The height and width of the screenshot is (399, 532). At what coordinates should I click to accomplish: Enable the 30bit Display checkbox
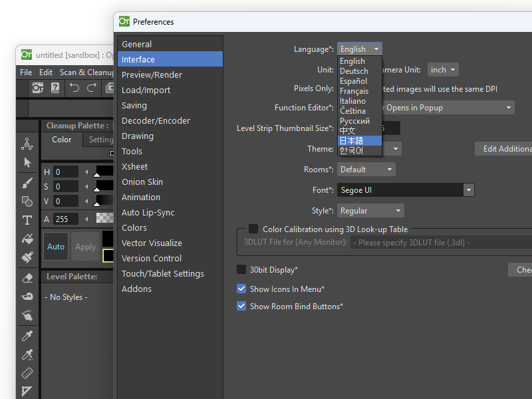[241, 269]
